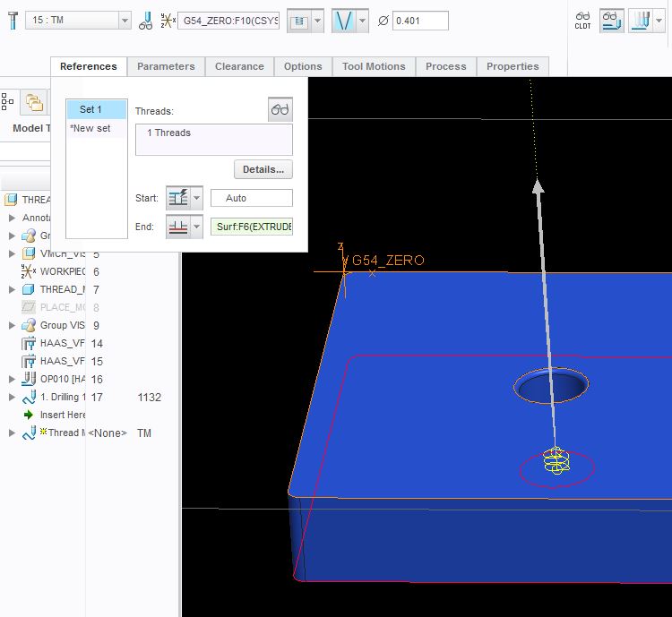The image size is (672, 617).
Task: Click the TM value in Thread Milling row
Action: pos(144,433)
